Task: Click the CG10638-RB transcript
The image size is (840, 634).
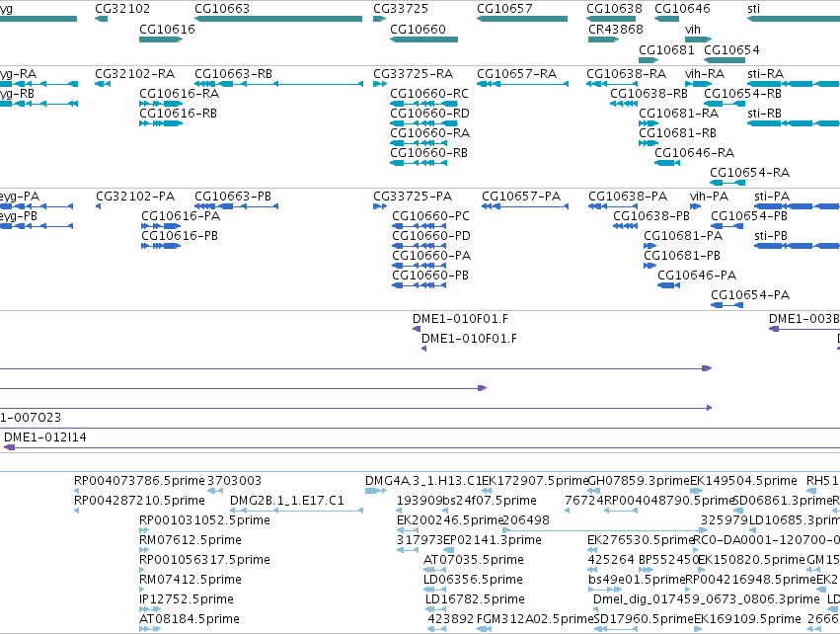Action: 624,104
